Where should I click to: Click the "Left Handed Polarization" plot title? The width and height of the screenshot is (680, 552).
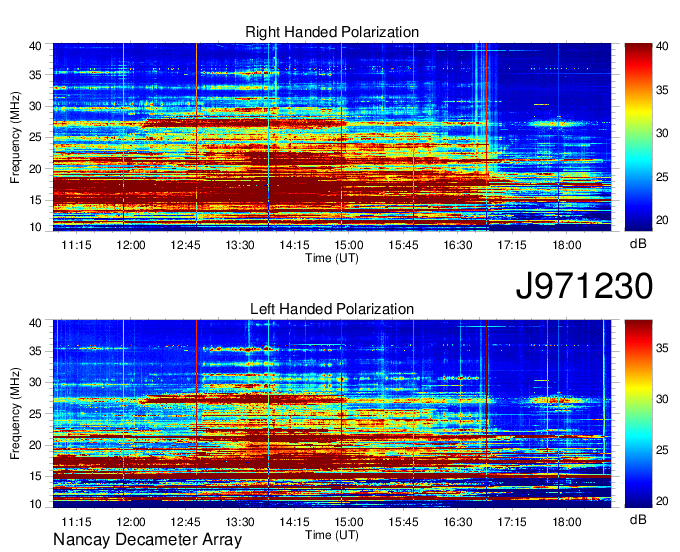tap(332, 309)
